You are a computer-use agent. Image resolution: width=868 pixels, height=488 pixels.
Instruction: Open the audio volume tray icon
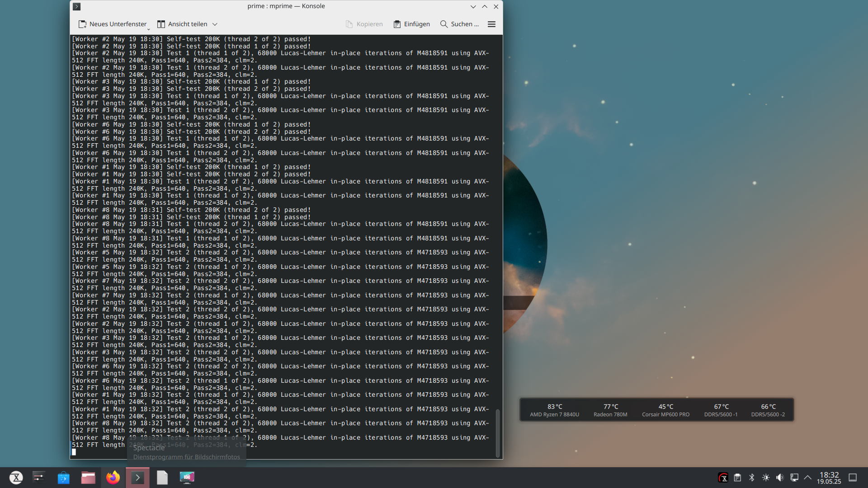tap(780, 478)
